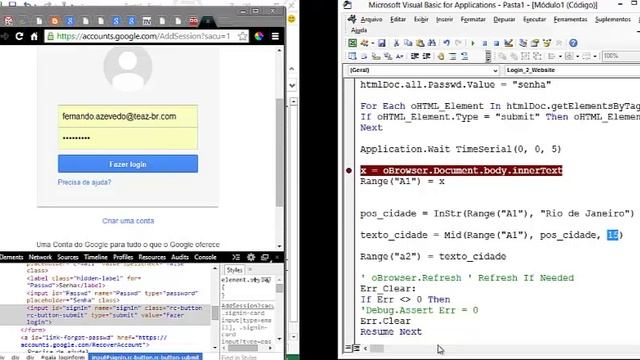The width and height of the screenshot is (640, 360).
Task: Click the View Microsoft Excel icon in VBA toolbar
Action: coord(352,43)
